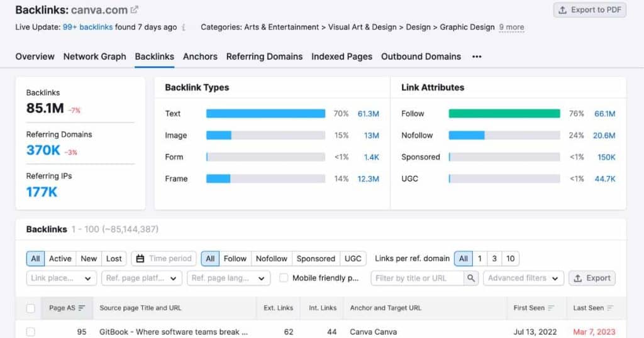
Task: Open the Anchors tab
Action: (200, 57)
